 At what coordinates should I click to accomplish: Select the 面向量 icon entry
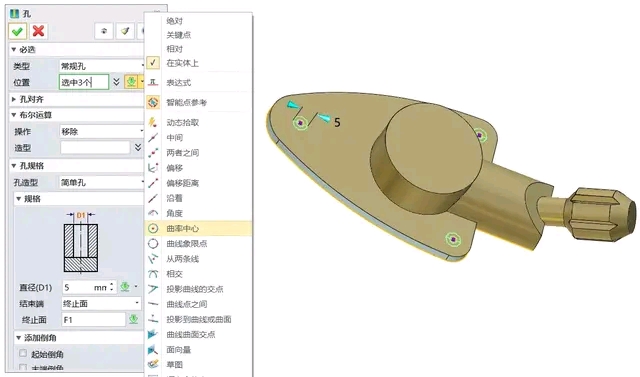point(198,349)
